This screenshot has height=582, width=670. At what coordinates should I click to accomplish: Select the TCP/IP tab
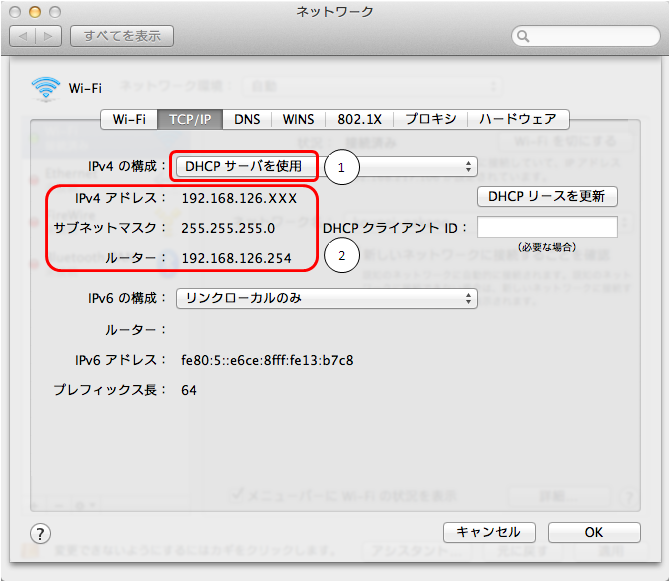pos(190,119)
